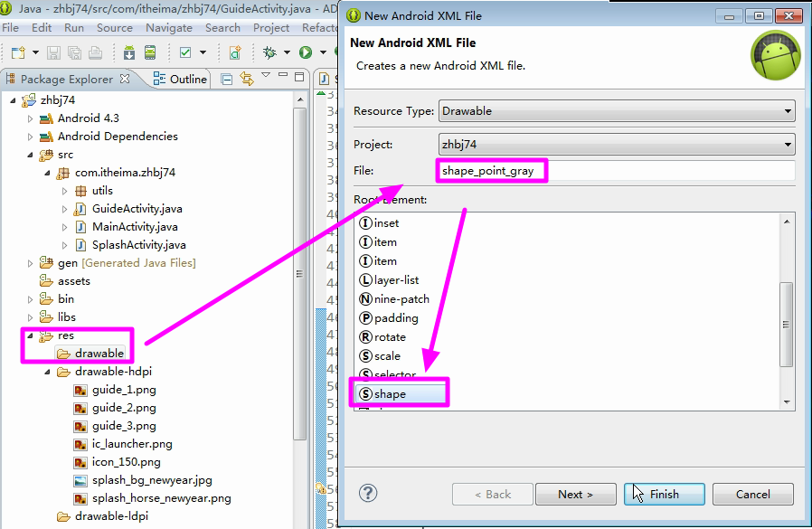Viewport: 812px width, 529px height.
Task: Open the Package Explorer view menu triangle
Action: pos(266,76)
